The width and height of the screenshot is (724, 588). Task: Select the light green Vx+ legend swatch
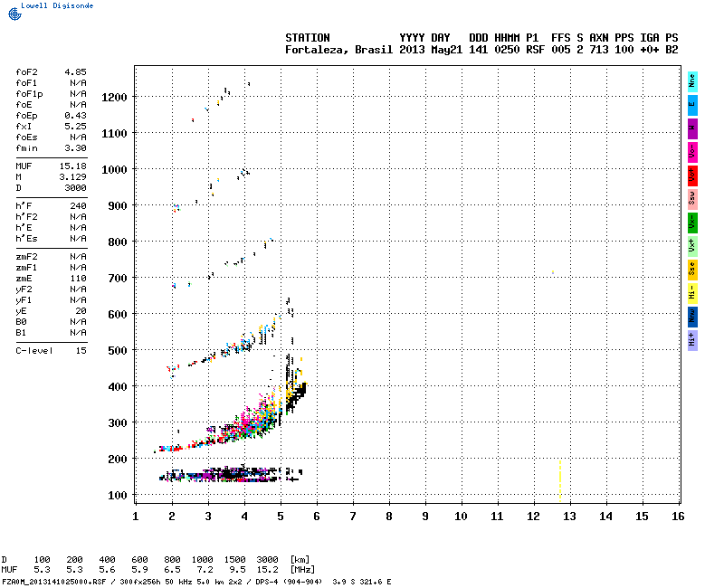(x=692, y=246)
